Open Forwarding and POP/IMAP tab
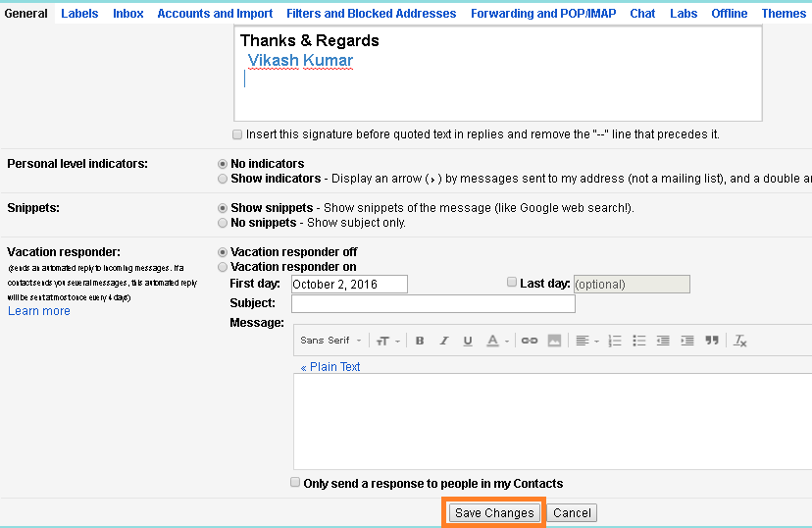Screen dimensions: 812x528 (543, 14)
